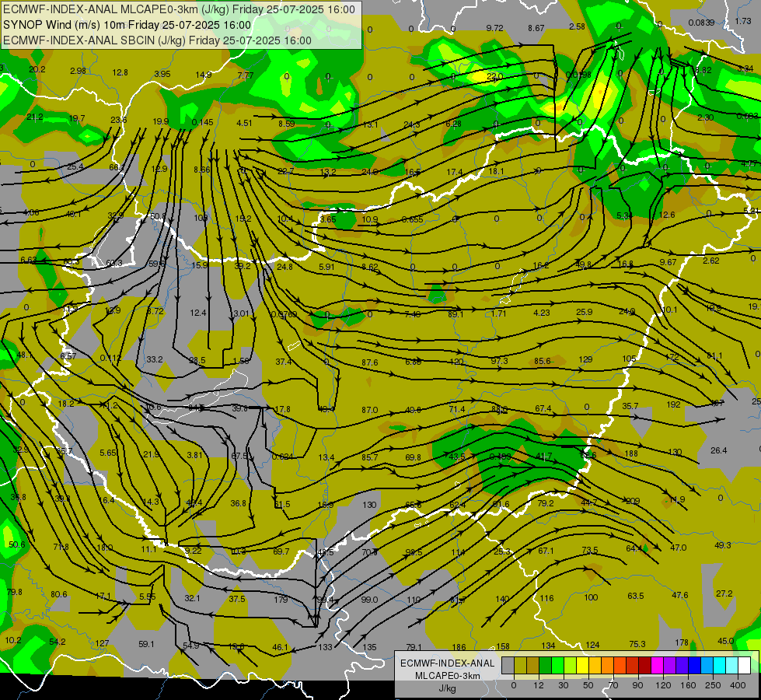
Task: Click the legend scale label 90
Action: [x=637, y=685]
